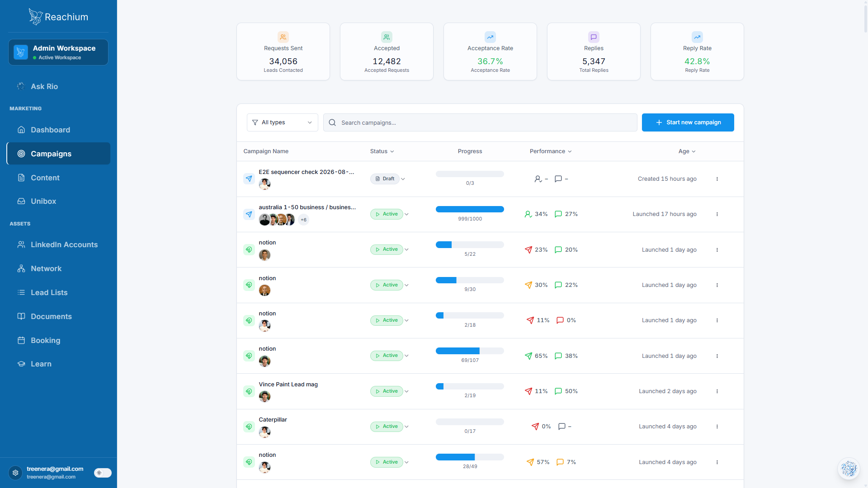Image resolution: width=868 pixels, height=488 pixels.
Task: Click the +6 accounts badge
Action: (x=304, y=220)
